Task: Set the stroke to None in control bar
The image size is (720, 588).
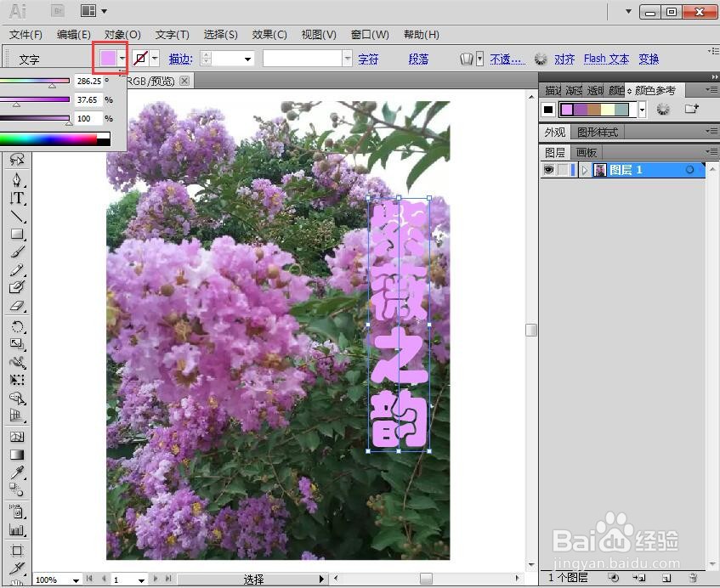Action: 138,58
